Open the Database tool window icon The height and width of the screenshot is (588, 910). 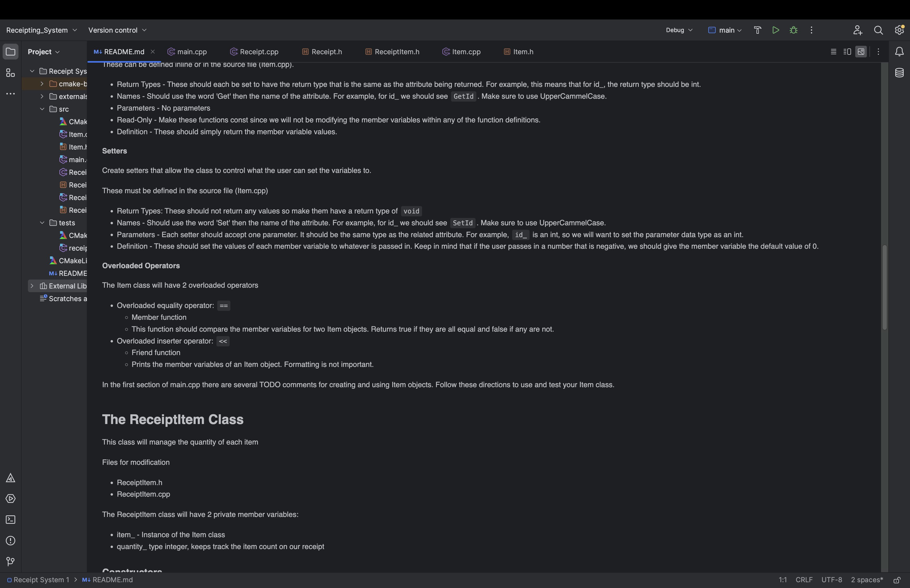click(x=899, y=73)
